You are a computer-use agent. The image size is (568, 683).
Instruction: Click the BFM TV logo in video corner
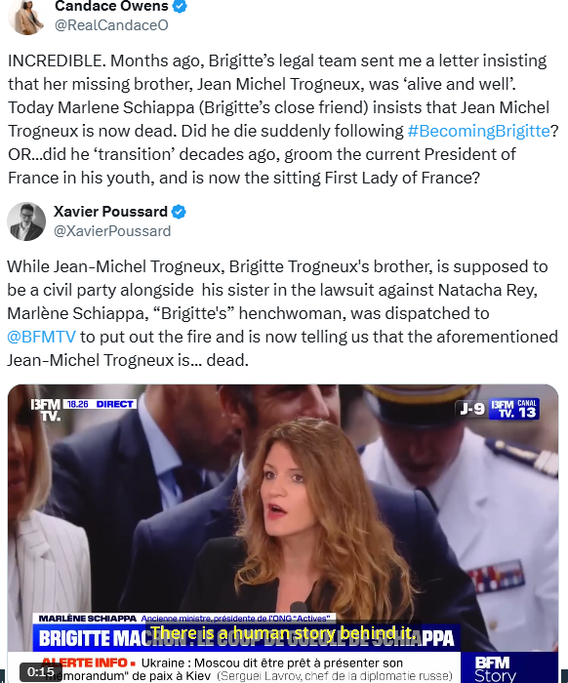coord(45,409)
